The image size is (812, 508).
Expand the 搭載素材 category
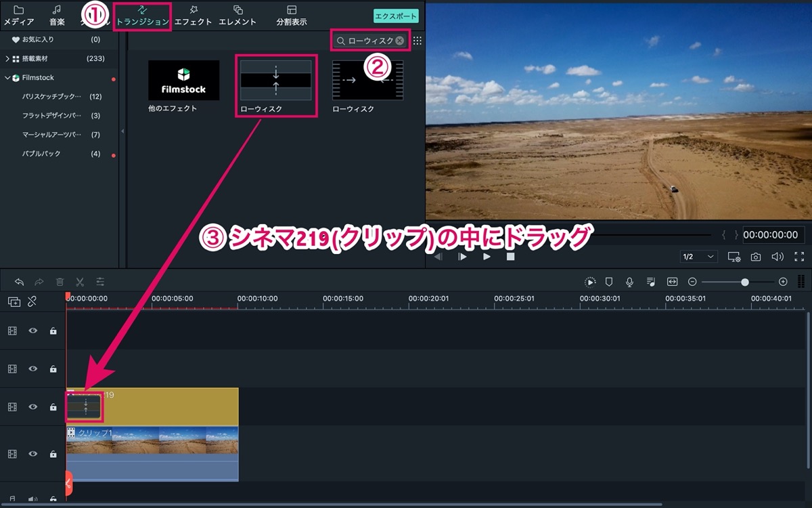click(x=7, y=59)
